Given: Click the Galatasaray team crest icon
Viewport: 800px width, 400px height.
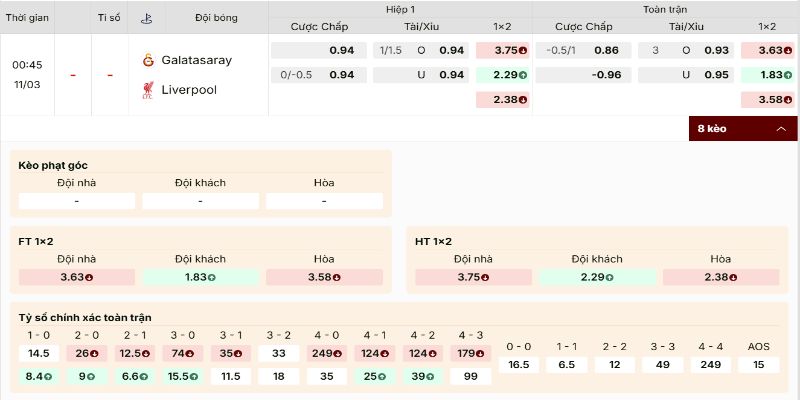Looking at the screenshot, I should [149, 60].
